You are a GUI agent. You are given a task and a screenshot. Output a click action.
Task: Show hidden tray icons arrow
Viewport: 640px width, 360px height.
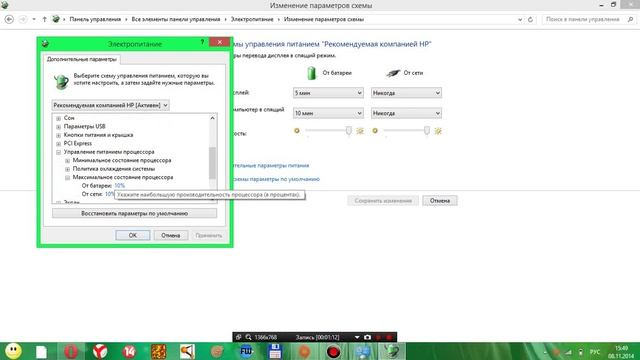[545, 352]
